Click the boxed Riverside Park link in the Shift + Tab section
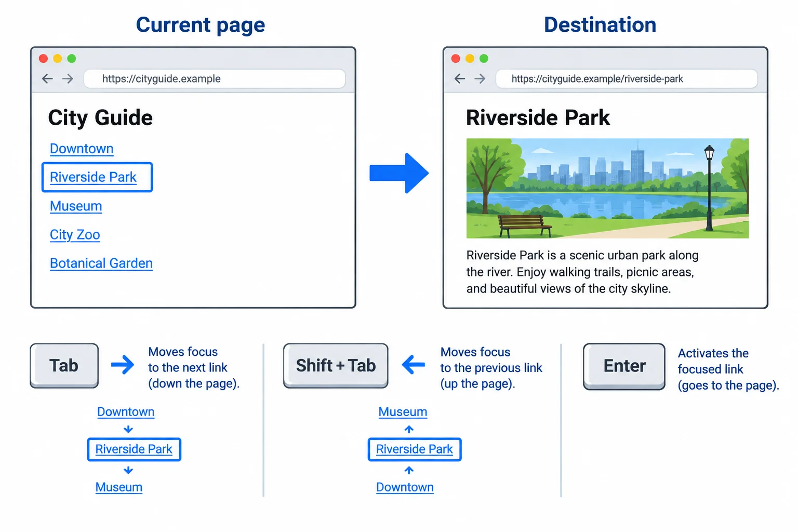 (x=415, y=449)
